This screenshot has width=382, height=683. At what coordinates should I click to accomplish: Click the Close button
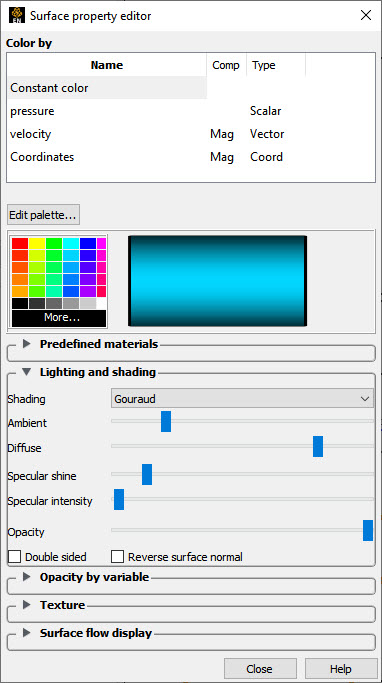click(x=260, y=669)
